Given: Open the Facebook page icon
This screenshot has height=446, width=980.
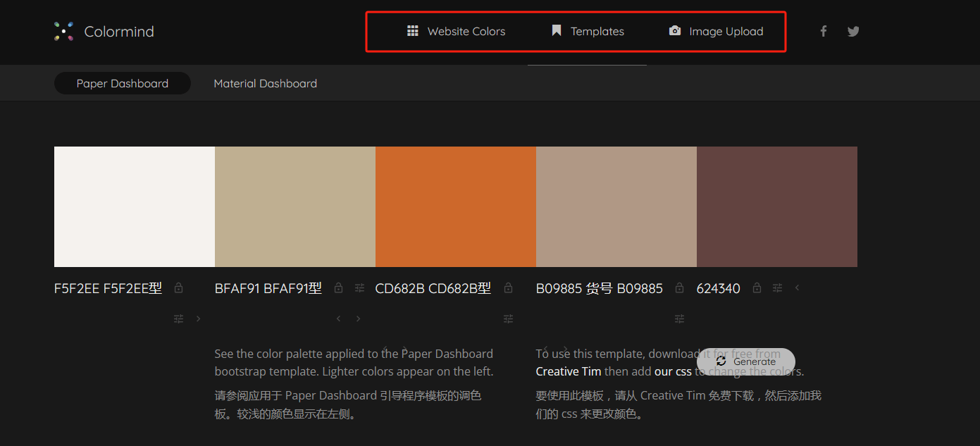Looking at the screenshot, I should point(823,31).
